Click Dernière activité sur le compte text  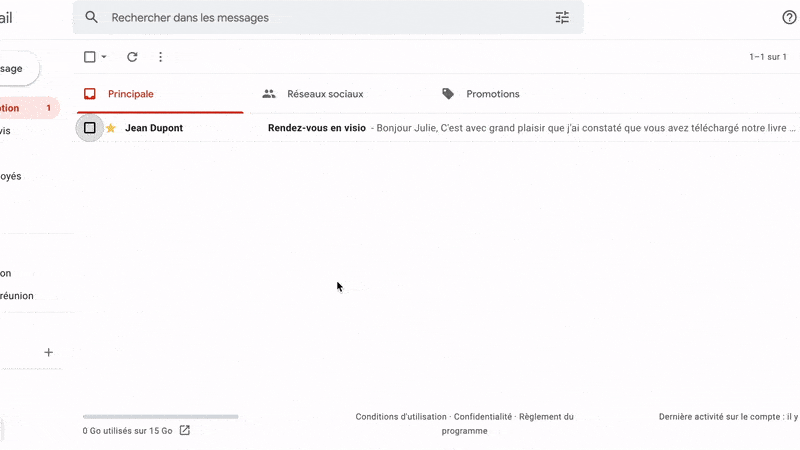coord(728,417)
